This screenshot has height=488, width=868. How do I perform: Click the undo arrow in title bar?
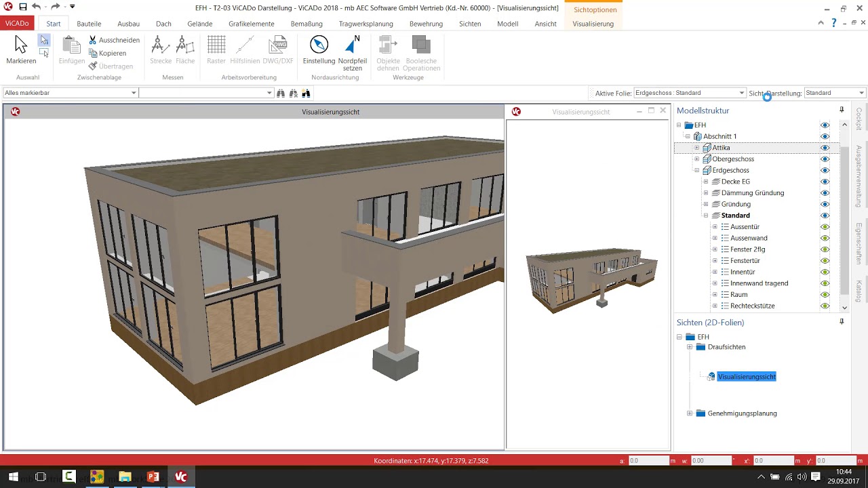point(37,7)
